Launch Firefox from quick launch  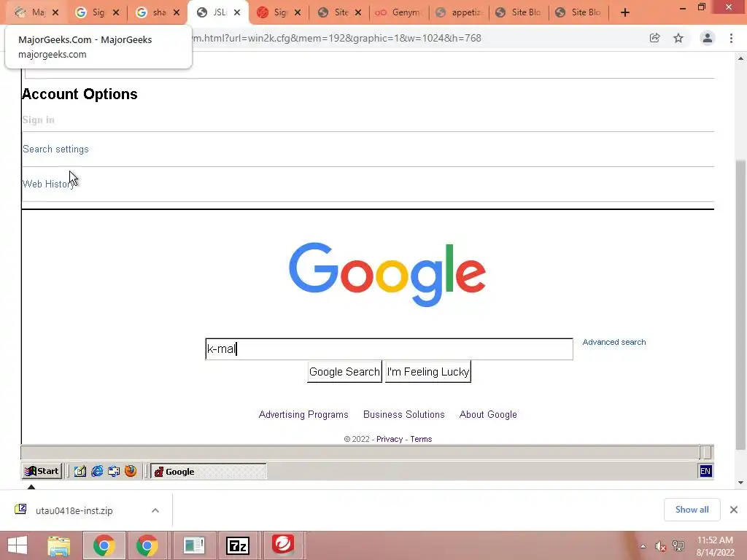coord(131,472)
